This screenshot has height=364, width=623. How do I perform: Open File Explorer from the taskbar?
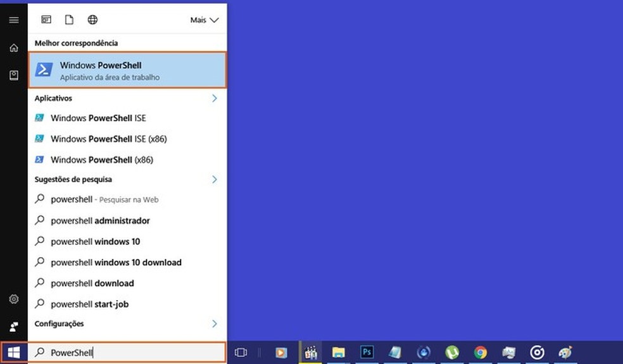(x=339, y=353)
